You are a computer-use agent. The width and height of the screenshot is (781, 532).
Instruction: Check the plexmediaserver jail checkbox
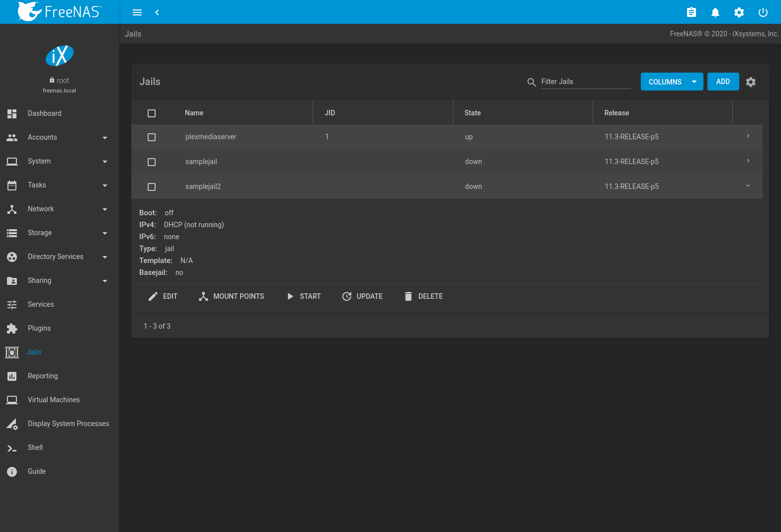[x=152, y=137]
